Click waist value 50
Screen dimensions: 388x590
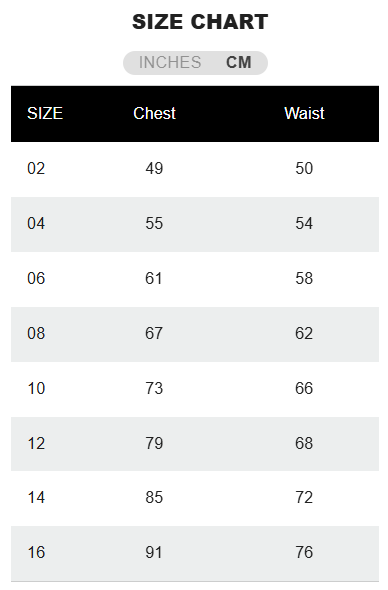pos(304,169)
